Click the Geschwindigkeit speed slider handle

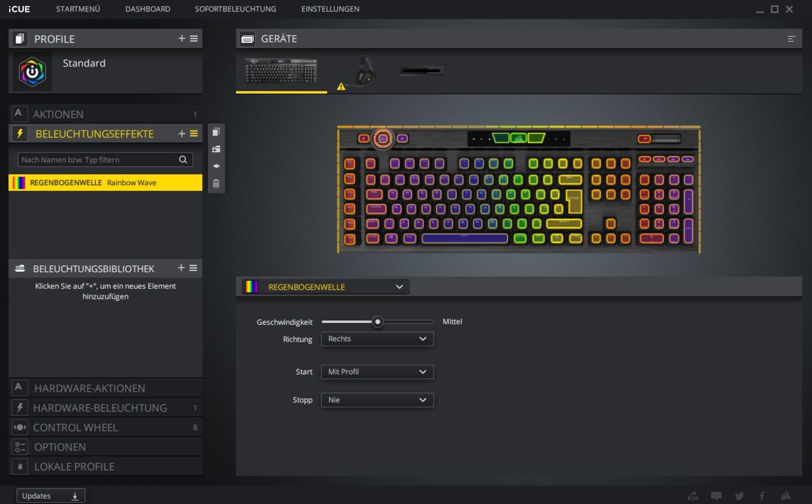(x=377, y=322)
